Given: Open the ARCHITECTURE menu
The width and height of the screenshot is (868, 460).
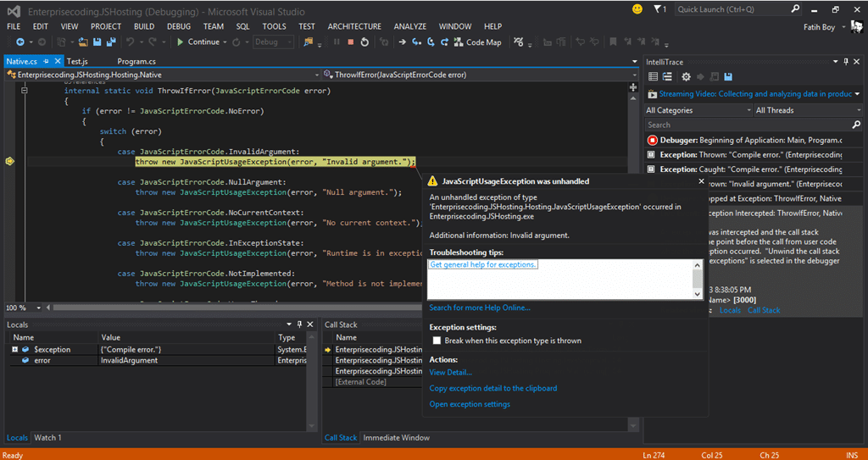Looking at the screenshot, I should [x=354, y=26].
